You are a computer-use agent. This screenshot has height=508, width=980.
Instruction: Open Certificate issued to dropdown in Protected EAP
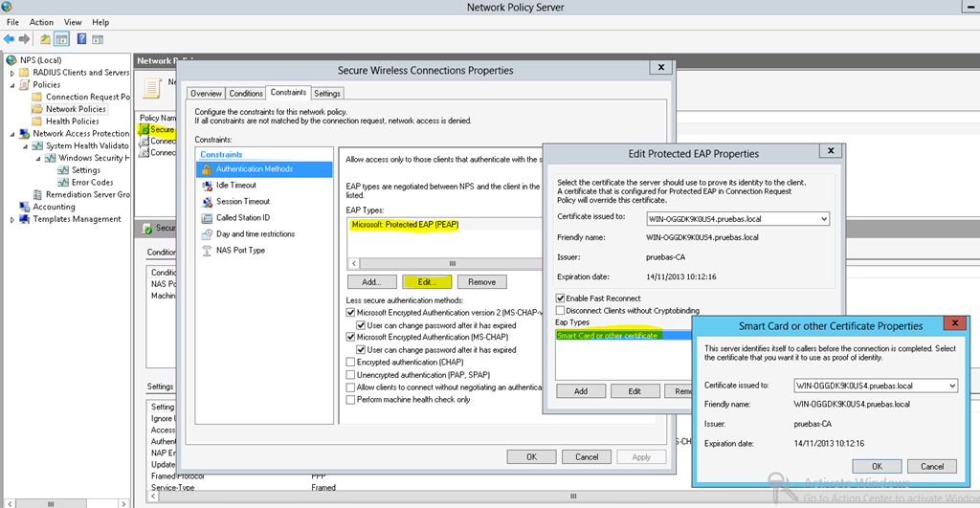824,219
